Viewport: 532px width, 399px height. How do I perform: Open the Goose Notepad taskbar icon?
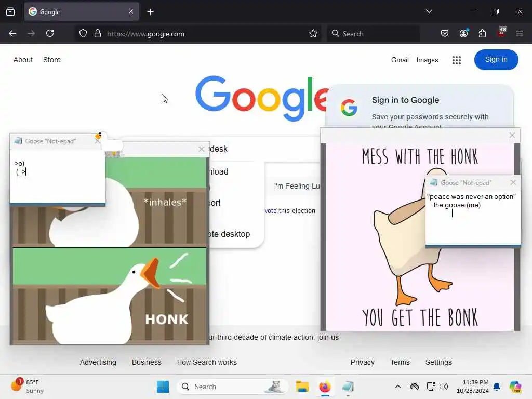click(x=348, y=387)
